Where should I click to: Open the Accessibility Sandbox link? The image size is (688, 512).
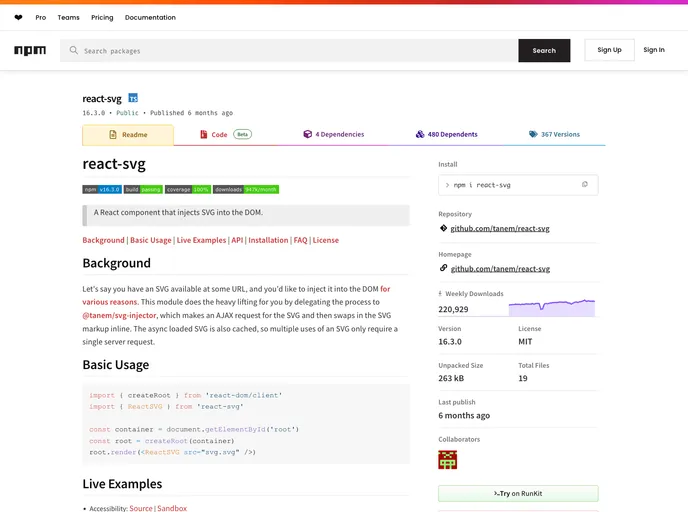click(x=172, y=508)
